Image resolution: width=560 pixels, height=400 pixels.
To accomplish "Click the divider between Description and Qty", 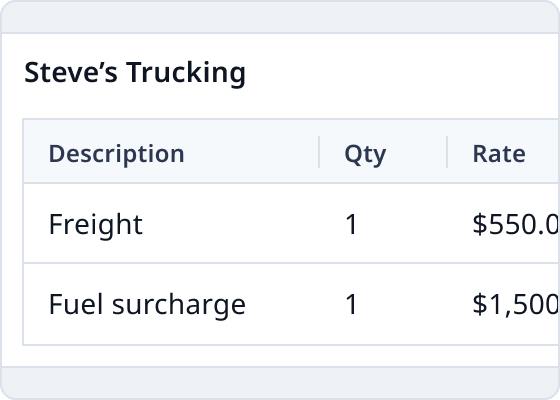I will click(319, 152).
